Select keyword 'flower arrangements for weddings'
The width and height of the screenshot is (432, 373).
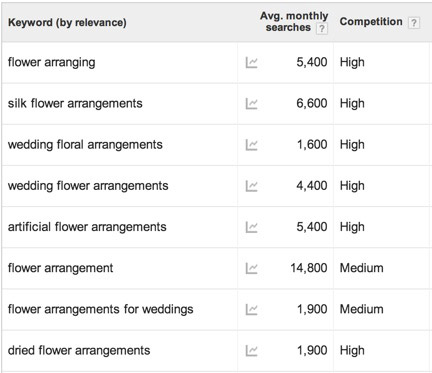coord(100,309)
